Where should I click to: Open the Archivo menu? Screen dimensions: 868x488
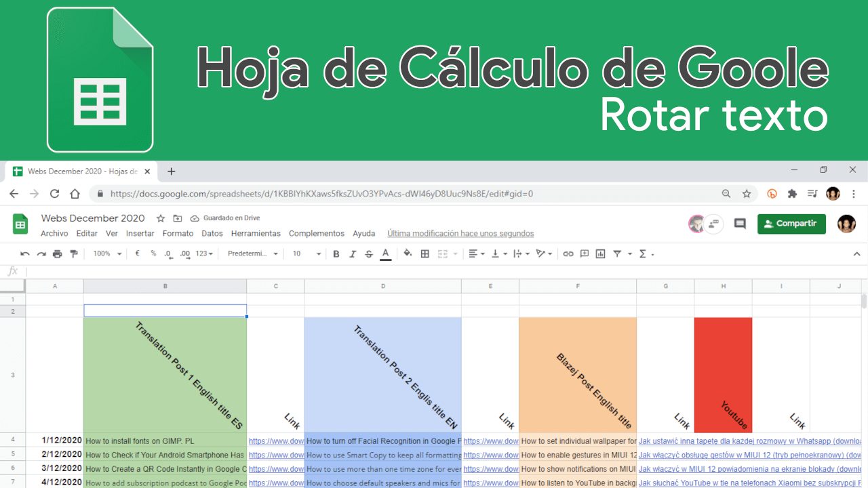54,233
